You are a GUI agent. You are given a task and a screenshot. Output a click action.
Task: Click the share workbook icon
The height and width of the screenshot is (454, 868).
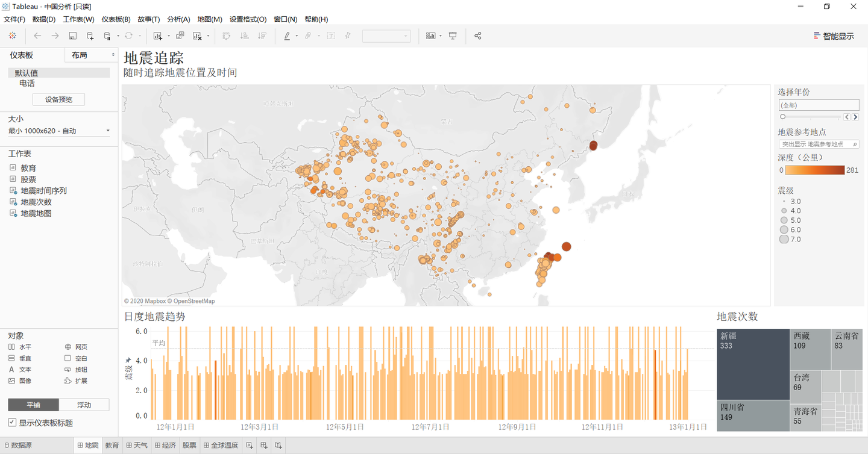(478, 36)
